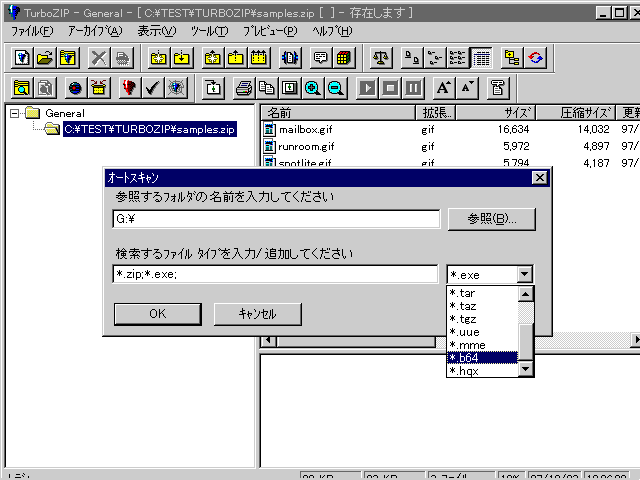
Task: Click the red-blue refresh arrows icon
Action: pyautogui.click(x=535, y=58)
